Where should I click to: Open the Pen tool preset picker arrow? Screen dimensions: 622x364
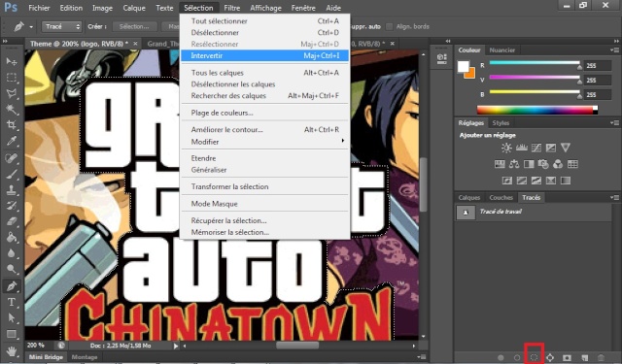(31, 27)
